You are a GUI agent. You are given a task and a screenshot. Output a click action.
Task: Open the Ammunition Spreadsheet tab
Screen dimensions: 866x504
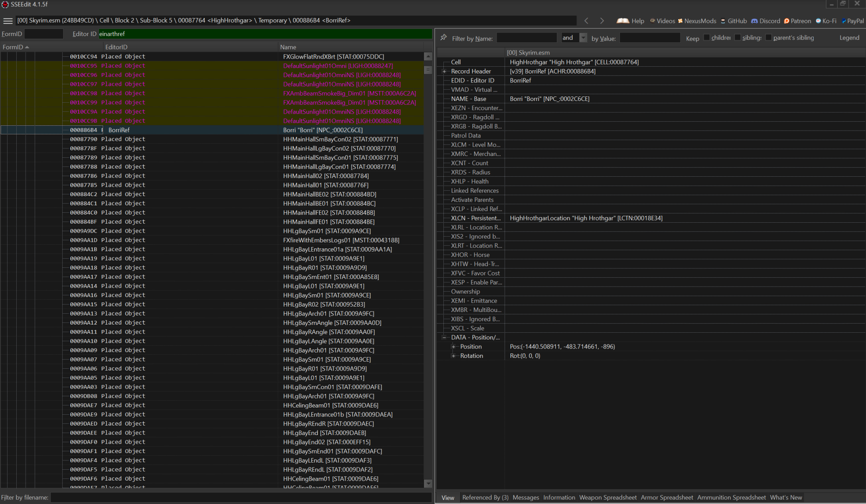click(731, 498)
